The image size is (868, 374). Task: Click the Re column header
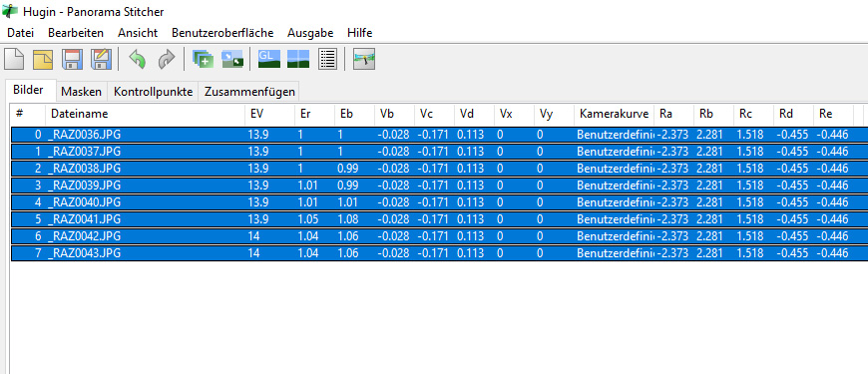click(x=833, y=114)
